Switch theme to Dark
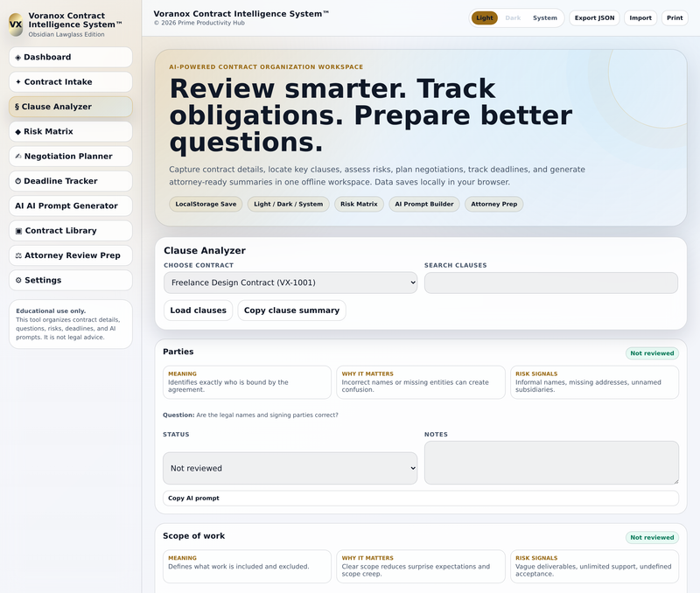 (513, 18)
